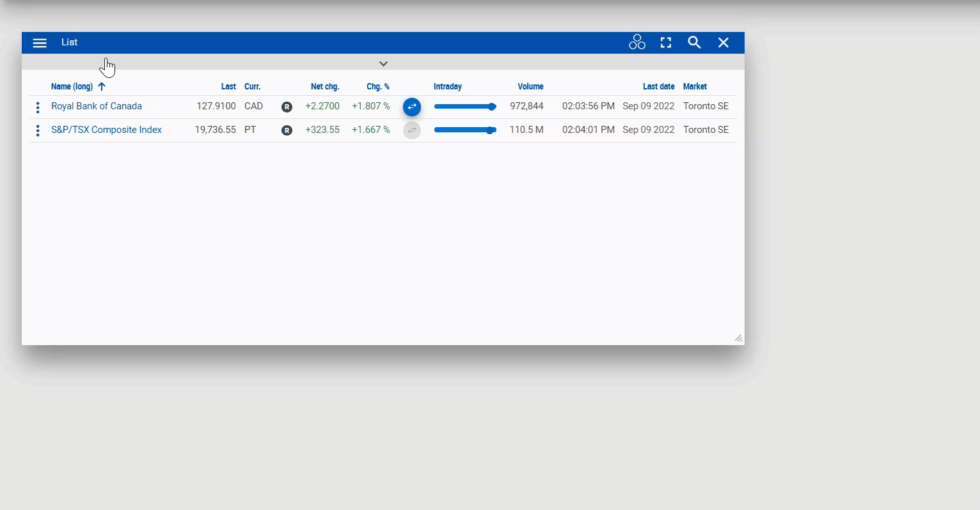Open row options for S&P/TSX Composite Index
Viewport: 980px width, 510px height.
point(38,130)
